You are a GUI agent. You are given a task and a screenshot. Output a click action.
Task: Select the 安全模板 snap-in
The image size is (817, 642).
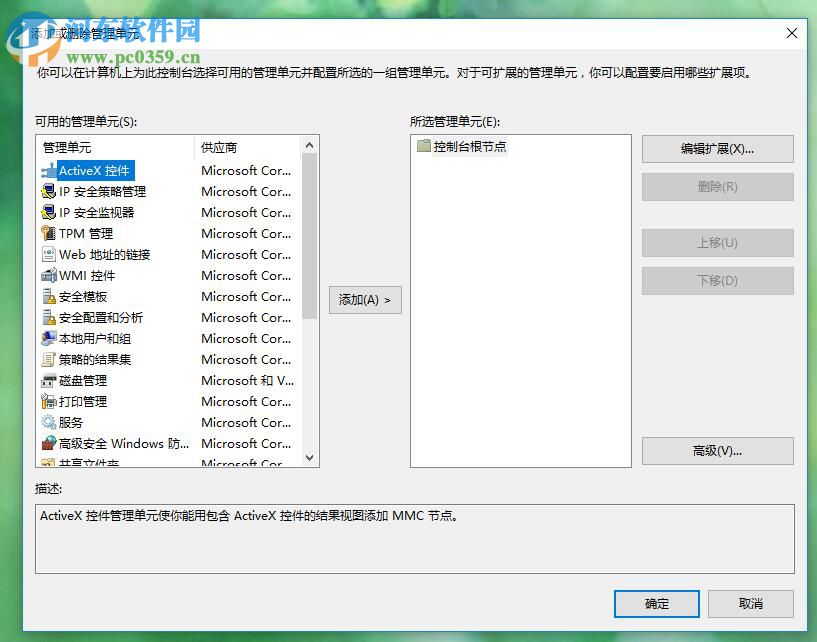coord(80,296)
